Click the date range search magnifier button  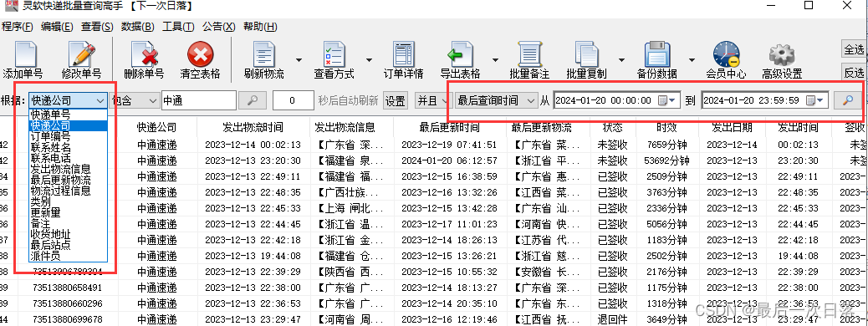(x=847, y=100)
